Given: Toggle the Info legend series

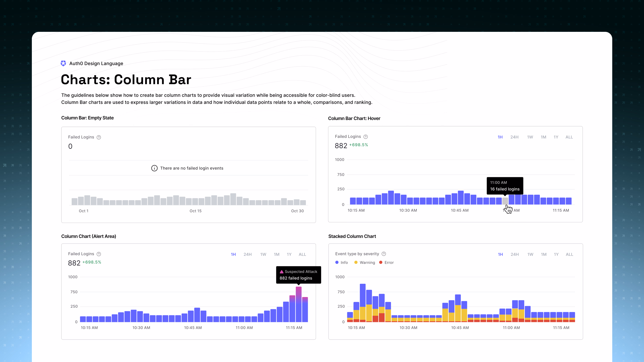Looking at the screenshot, I should (341, 263).
